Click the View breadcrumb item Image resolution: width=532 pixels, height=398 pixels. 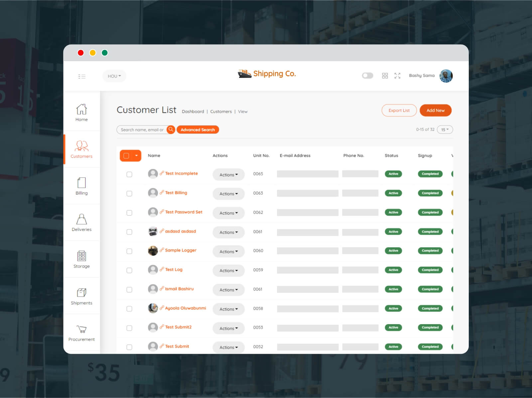[x=243, y=111]
